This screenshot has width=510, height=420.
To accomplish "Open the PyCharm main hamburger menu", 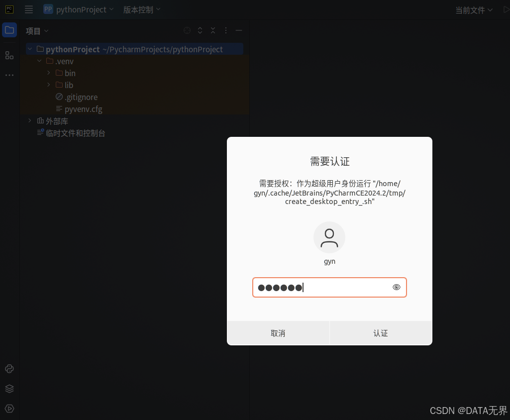I will pyautogui.click(x=29, y=9).
